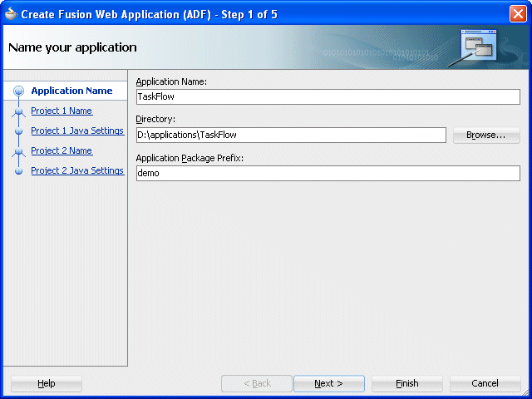Open Help for this wizard
This screenshot has height=399, width=532.
pyautogui.click(x=47, y=383)
